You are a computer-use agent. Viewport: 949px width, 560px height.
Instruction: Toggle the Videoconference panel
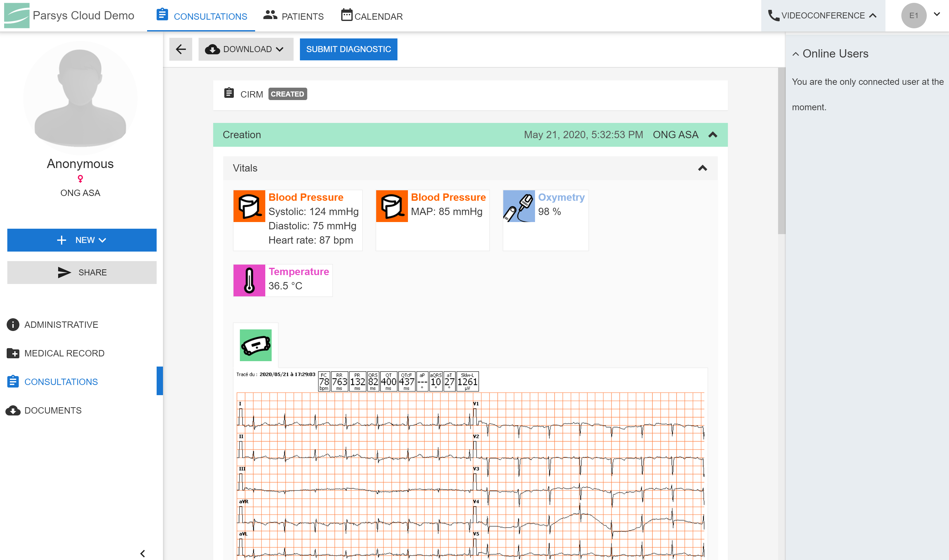point(823,16)
